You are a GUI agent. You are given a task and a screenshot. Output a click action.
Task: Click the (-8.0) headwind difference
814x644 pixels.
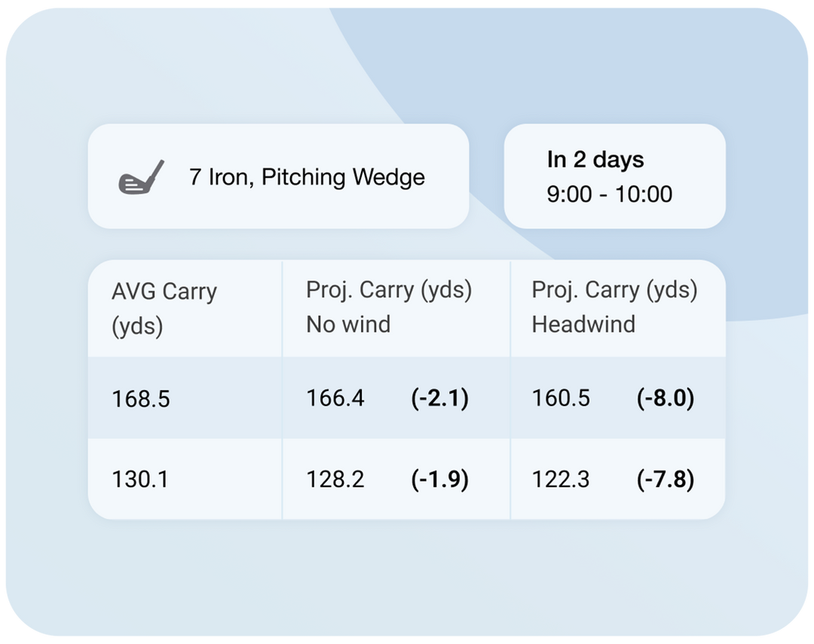tap(665, 398)
